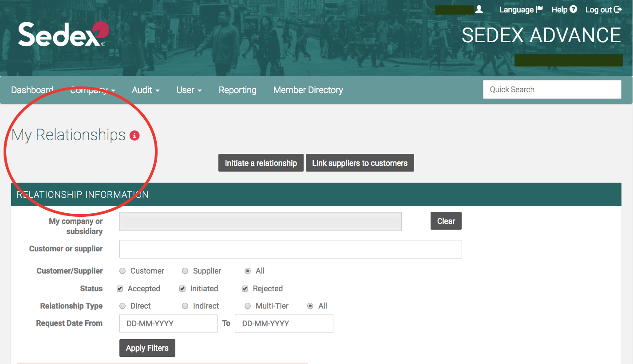Select Direct relationship type
Screen dimensions: 633x364
coord(123,306)
